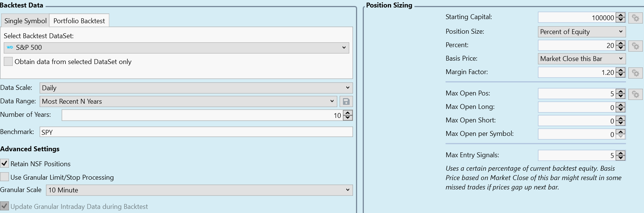Viewport: 644px width, 213px height.
Task: Decrease Max Entry Signals with down arrow
Action: pos(620,158)
